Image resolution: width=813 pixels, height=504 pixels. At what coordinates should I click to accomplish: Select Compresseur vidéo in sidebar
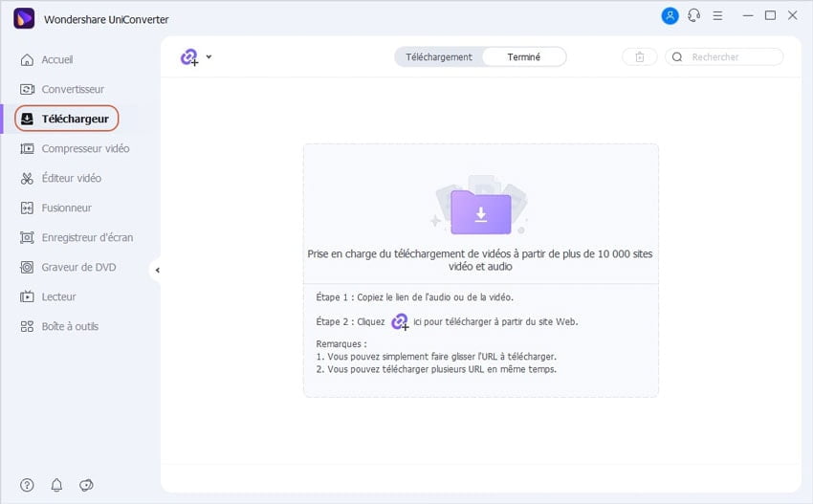84,149
